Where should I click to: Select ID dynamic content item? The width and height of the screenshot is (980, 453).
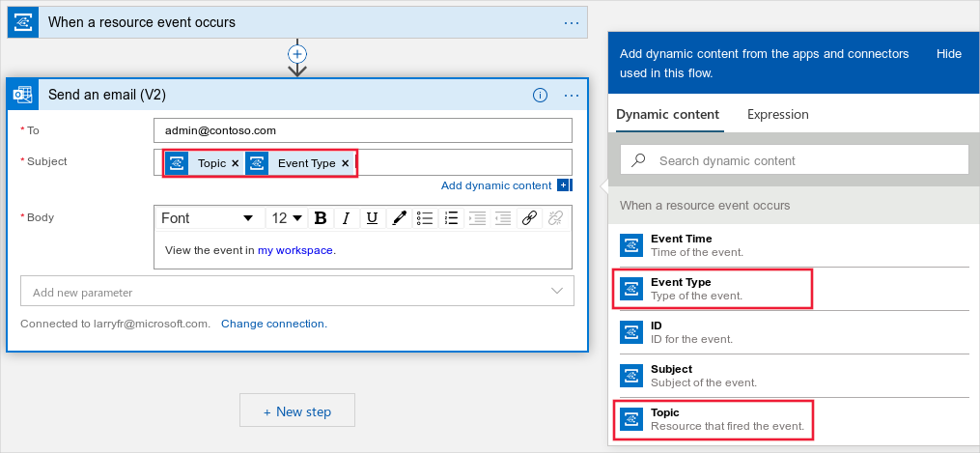794,332
